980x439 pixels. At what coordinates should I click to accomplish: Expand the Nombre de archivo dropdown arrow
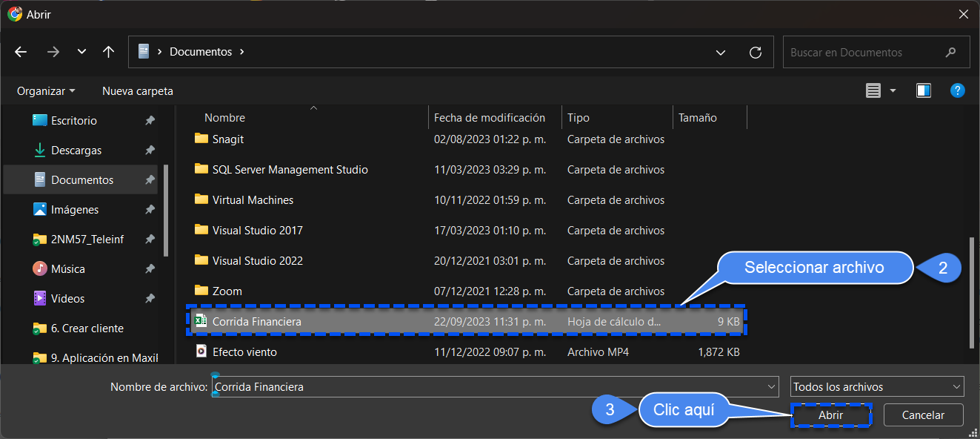click(773, 386)
